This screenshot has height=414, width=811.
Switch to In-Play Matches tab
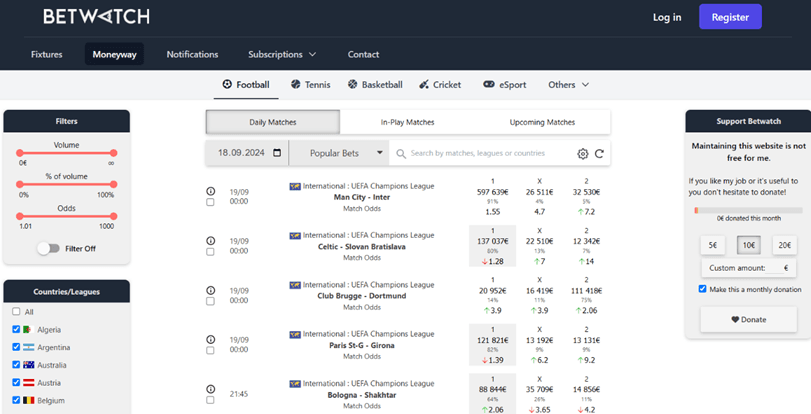pyautogui.click(x=408, y=122)
